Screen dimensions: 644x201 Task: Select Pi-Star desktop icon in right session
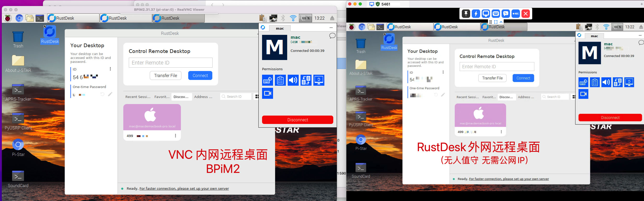point(361,142)
